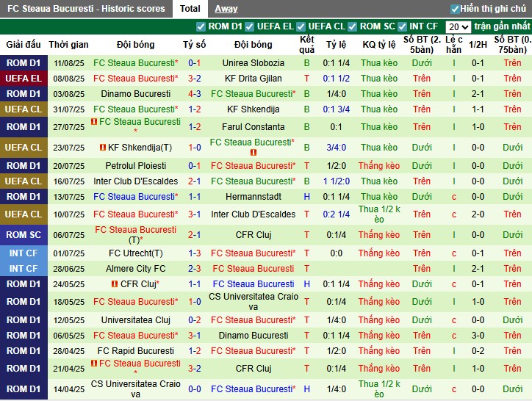Toggle the UEFA EL filter checkbox
The image size is (532, 401).
(250, 26)
